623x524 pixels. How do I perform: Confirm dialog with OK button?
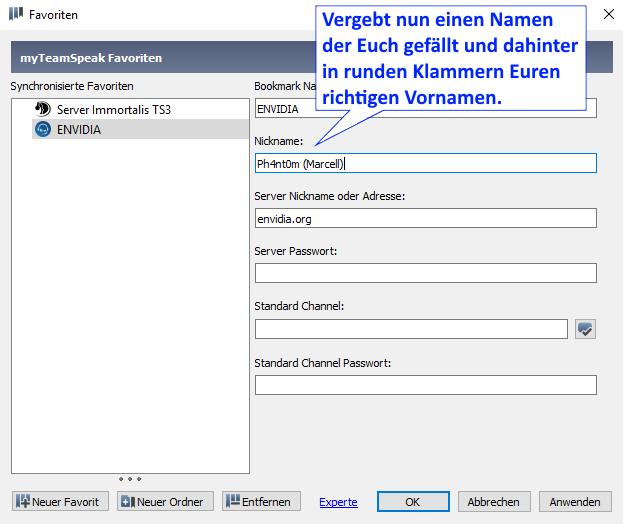(x=413, y=501)
